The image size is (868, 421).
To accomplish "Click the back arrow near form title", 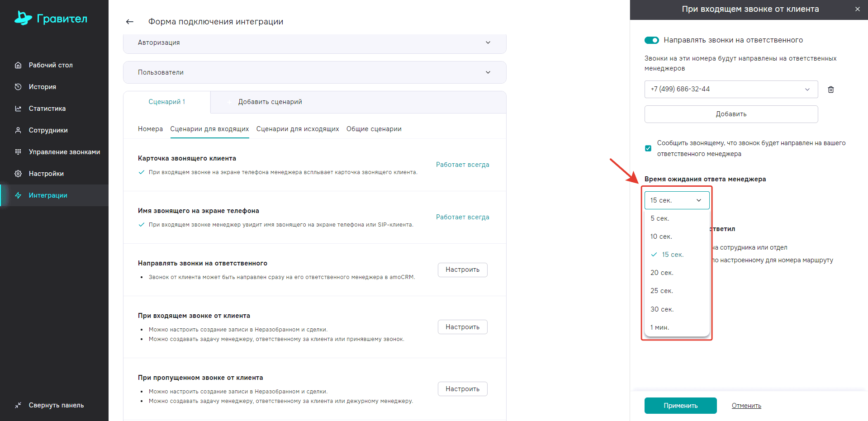I will tap(130, 22).
